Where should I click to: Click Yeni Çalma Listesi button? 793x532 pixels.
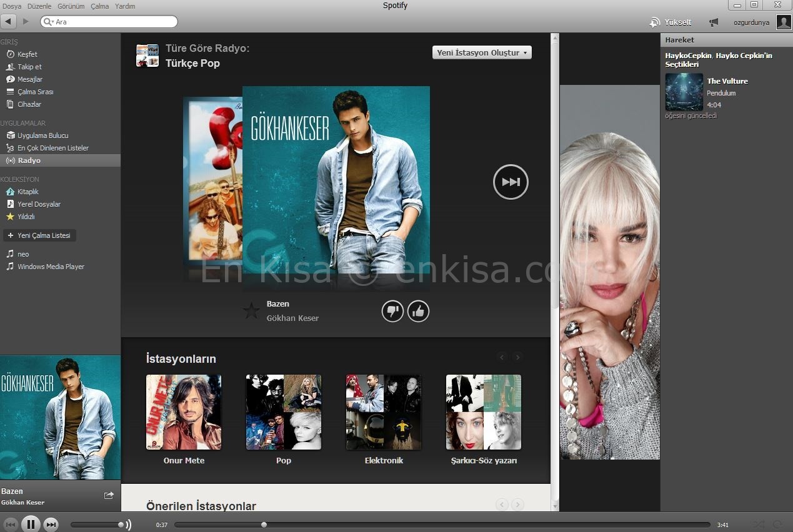coord(40,235)
